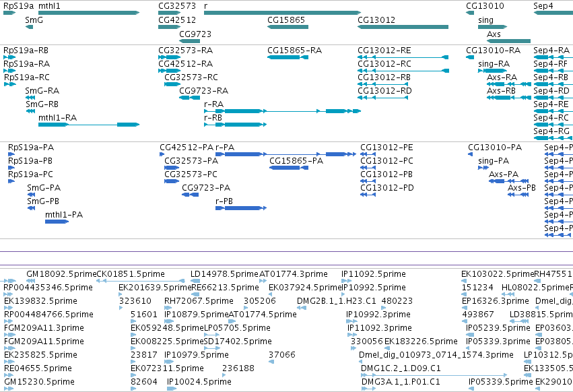Click protein sing-PA
Screen dimensions: 573x392
(x=494, y=161)
